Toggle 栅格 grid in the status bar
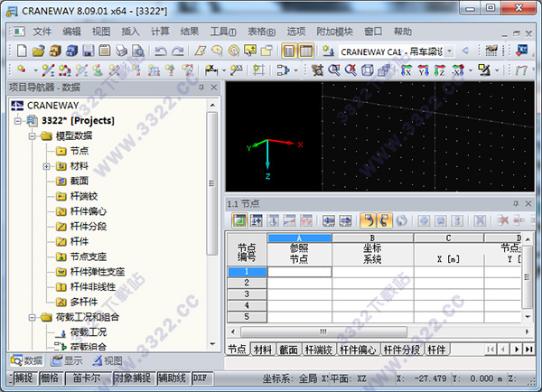Screen dimensions: 542x392 49,378
